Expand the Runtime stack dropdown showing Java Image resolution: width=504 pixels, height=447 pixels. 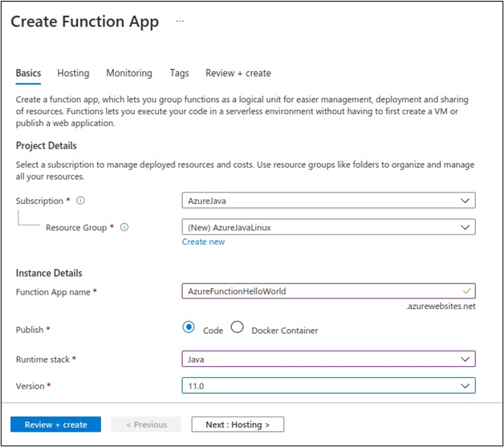point(328,359)
